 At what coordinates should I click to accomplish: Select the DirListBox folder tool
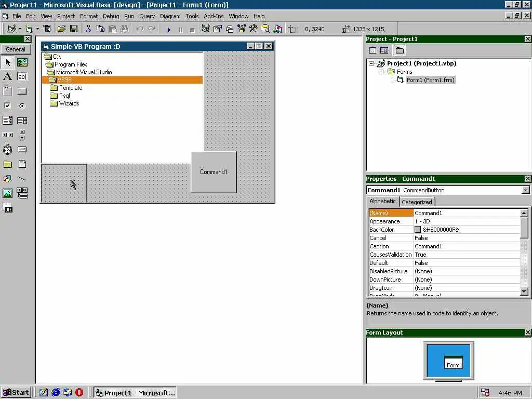[8, 164]
